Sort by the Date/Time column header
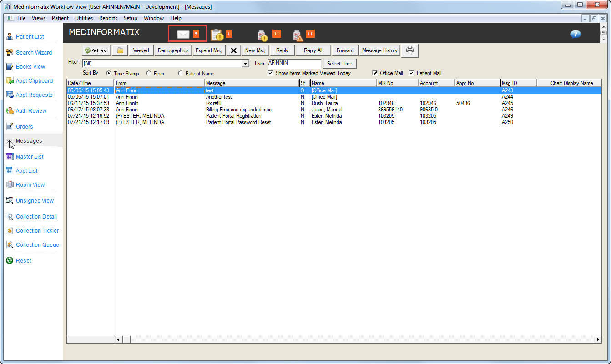 (91, 83)
